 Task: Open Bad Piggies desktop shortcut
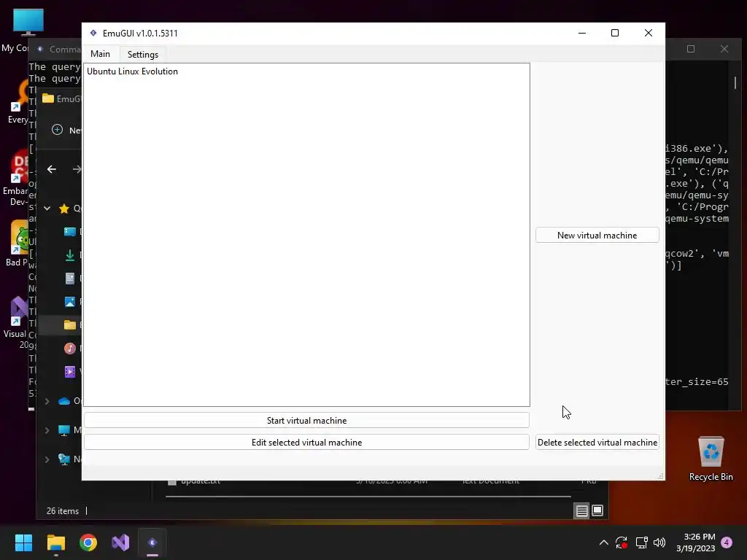click(x=17, y=243)
